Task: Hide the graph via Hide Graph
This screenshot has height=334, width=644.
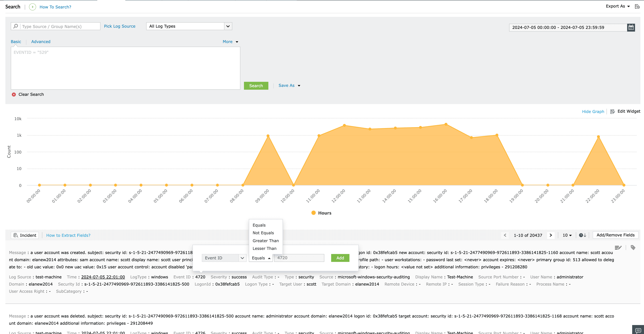Action: (x=593, y=112)
